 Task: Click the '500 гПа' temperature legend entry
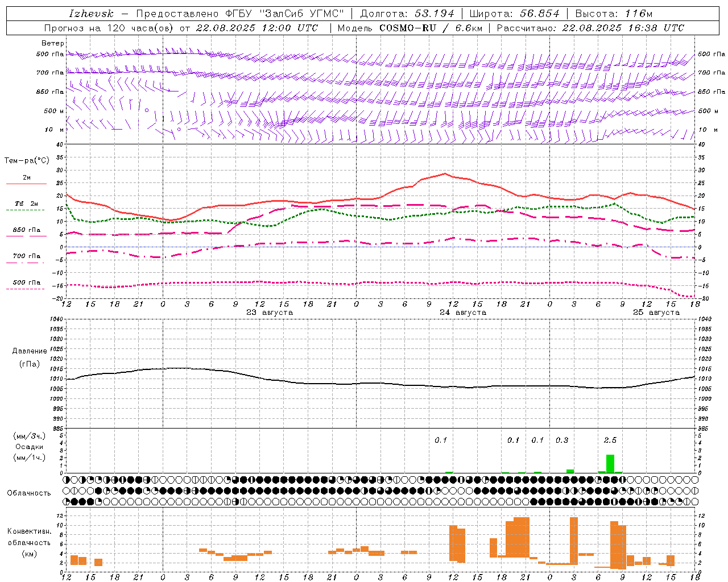27,282
